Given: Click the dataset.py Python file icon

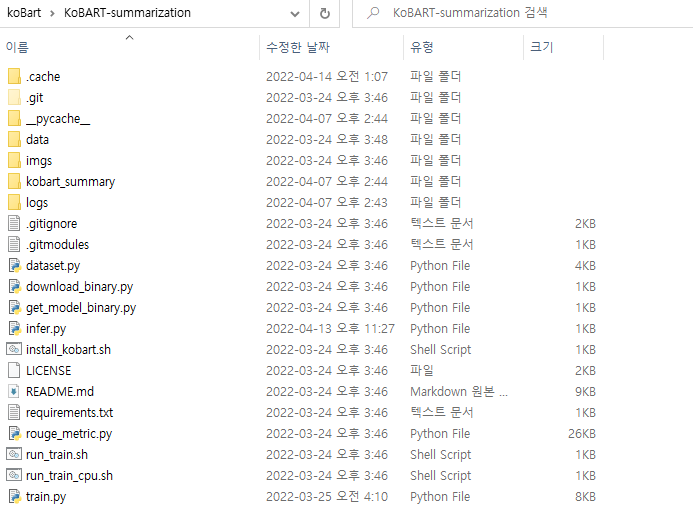Looking at the screenshot, I should click(15, 265).
